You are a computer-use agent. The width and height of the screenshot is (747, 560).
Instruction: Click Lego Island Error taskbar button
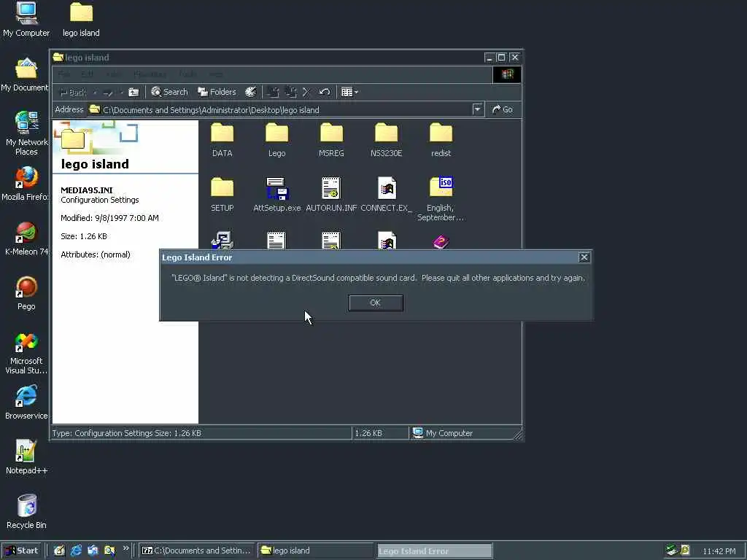point(435,551)
